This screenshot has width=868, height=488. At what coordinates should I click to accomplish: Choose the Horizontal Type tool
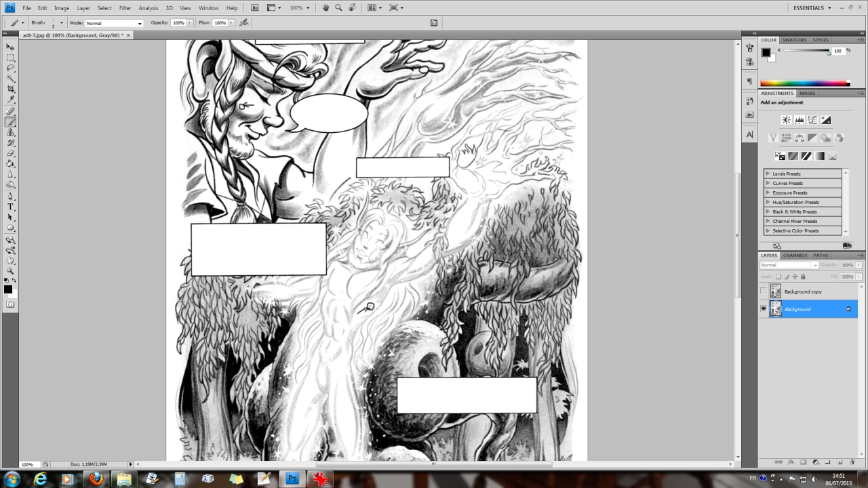[10, 207]
